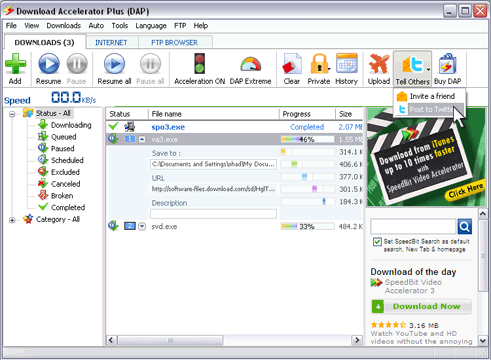Viewport: 491px width, 360px height.
Task: Click the Tell Others Twitter icon
Action: click(412, 64)
